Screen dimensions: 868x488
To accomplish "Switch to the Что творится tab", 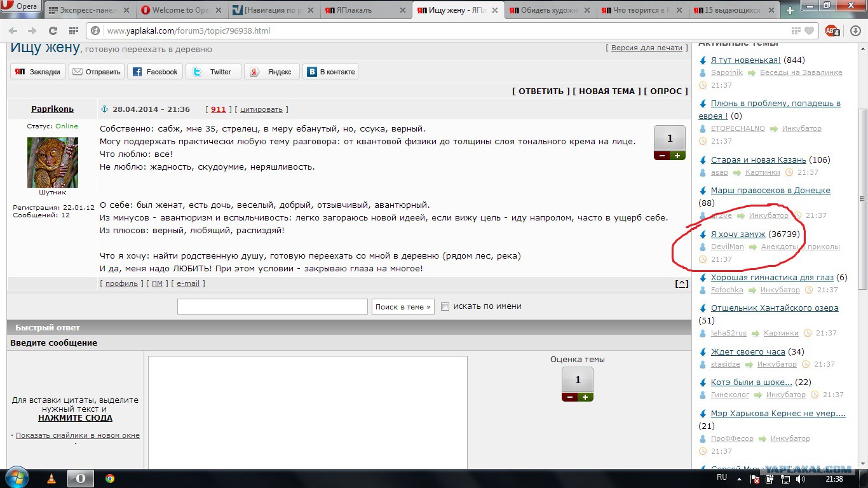I will [642, 10].
